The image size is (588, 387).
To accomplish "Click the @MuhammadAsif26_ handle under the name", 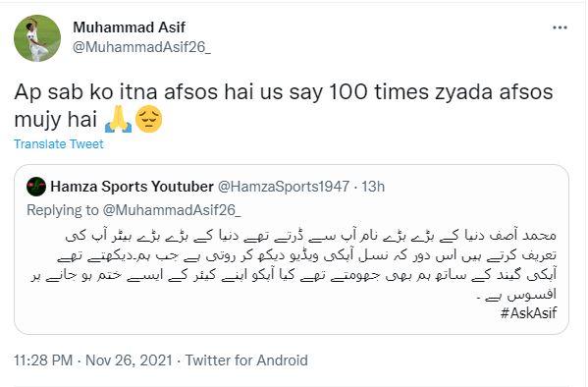I will click(x=141, y=47).
